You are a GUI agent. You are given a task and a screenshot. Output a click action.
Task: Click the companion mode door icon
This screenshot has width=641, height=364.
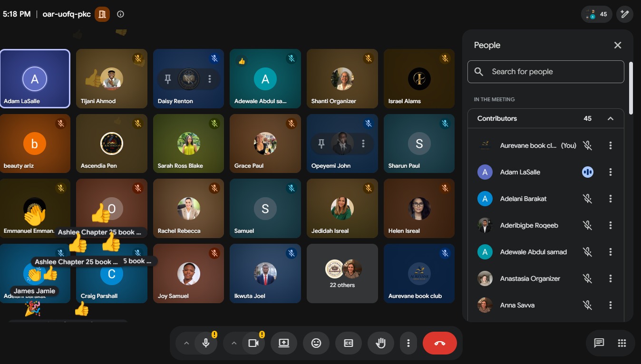[x=102, y=14]
